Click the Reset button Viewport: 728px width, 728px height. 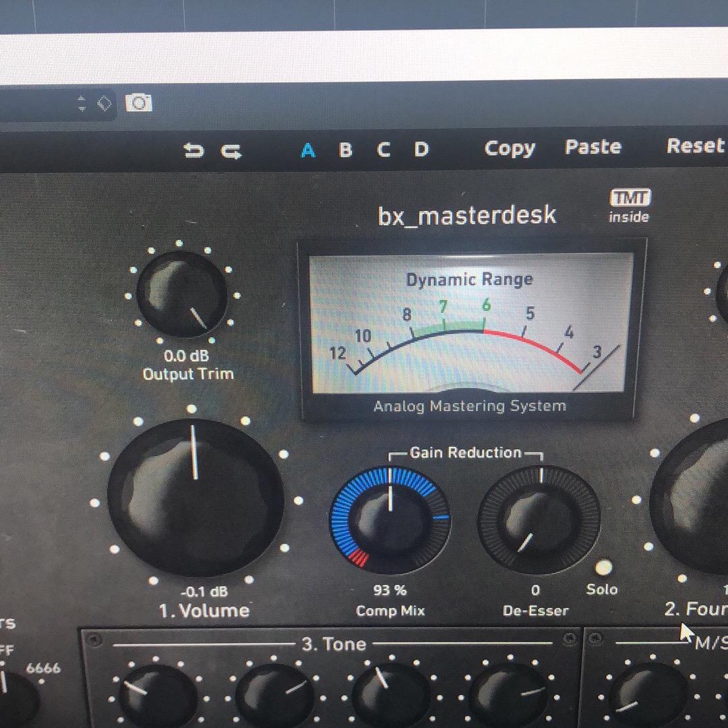coord(696,146)
